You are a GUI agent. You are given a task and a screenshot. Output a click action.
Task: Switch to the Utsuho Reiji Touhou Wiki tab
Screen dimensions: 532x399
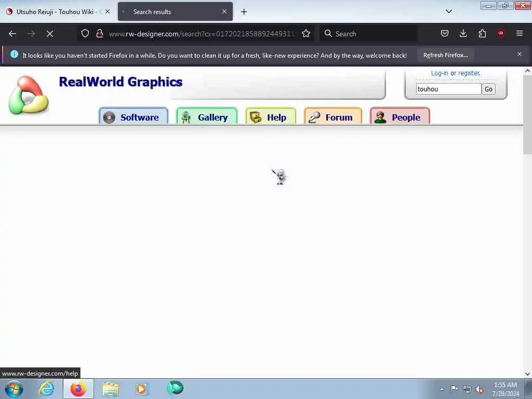59,11
